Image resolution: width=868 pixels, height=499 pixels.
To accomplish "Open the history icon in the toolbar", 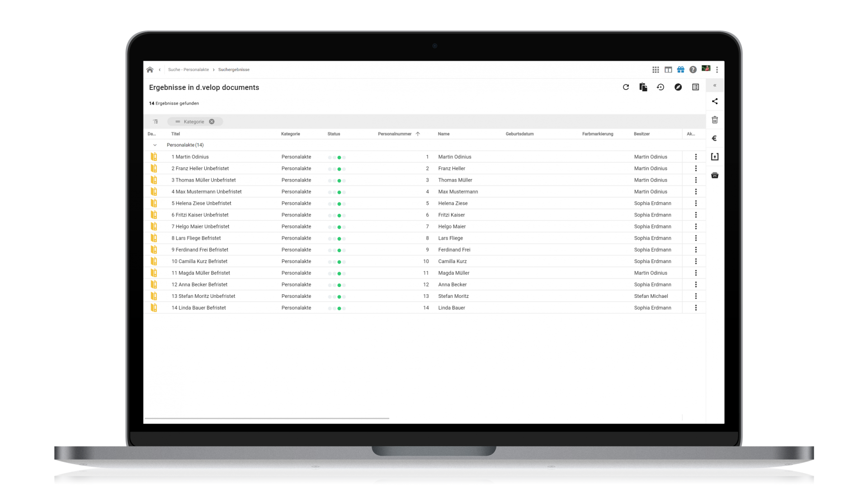I will pyautogui.click(x=660, y=87).
